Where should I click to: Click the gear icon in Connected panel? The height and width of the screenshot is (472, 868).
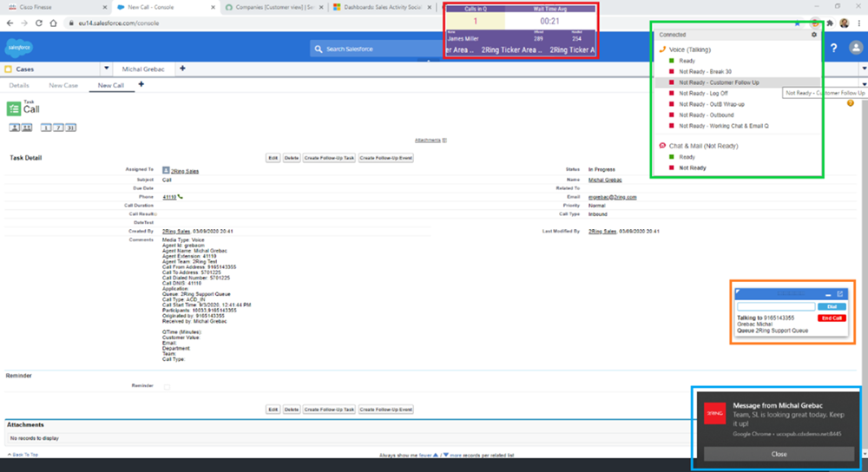(x=813, y=35)
